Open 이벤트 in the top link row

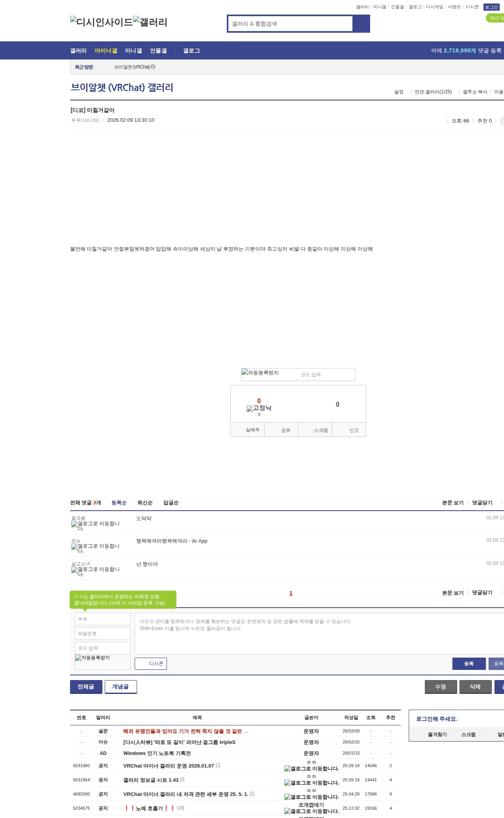point(454,7)
